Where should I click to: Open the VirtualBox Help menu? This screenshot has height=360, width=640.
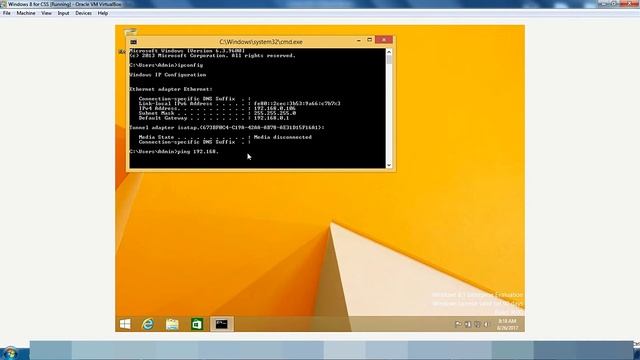point(102,13)
